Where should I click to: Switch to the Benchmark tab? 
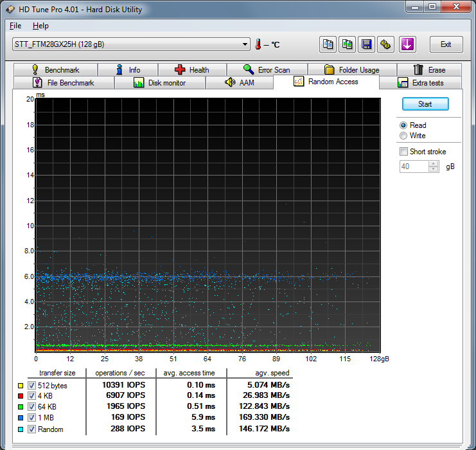(55, 69)
